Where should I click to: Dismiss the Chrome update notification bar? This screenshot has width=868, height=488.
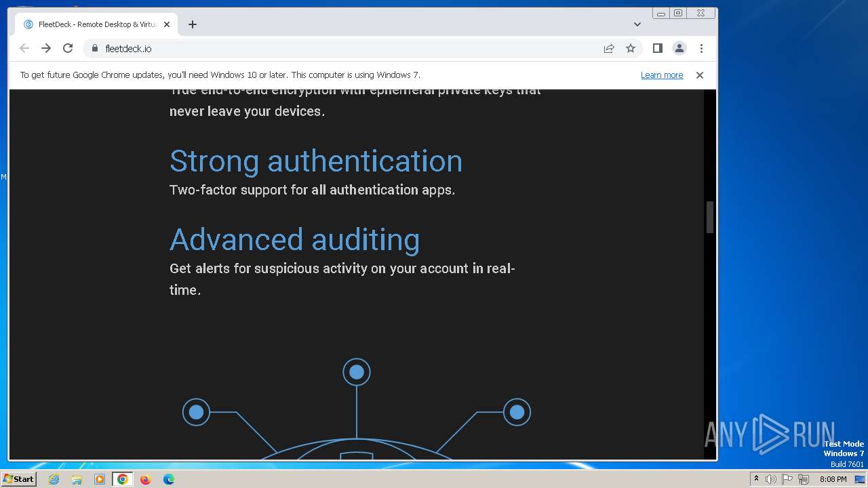pos(700,75)
